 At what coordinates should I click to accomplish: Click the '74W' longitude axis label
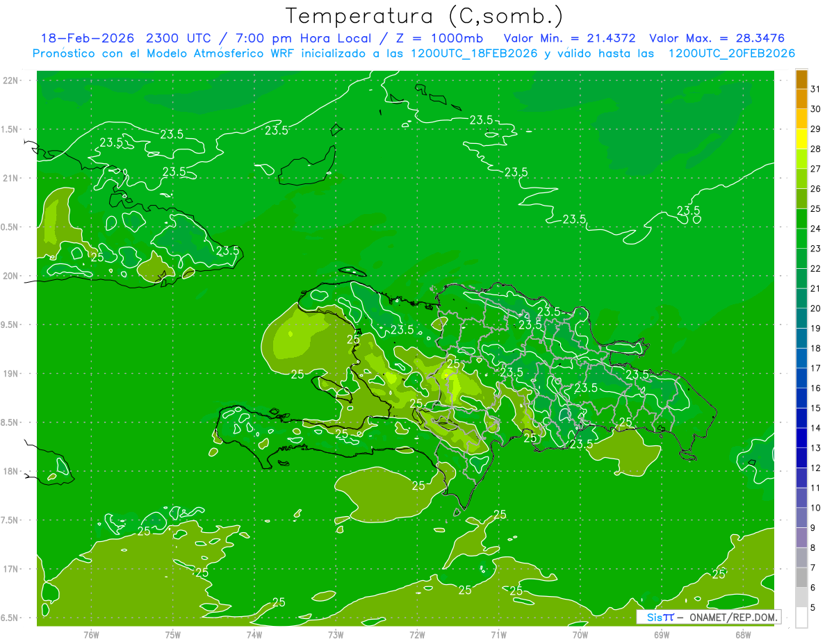(x=254, y=634)
